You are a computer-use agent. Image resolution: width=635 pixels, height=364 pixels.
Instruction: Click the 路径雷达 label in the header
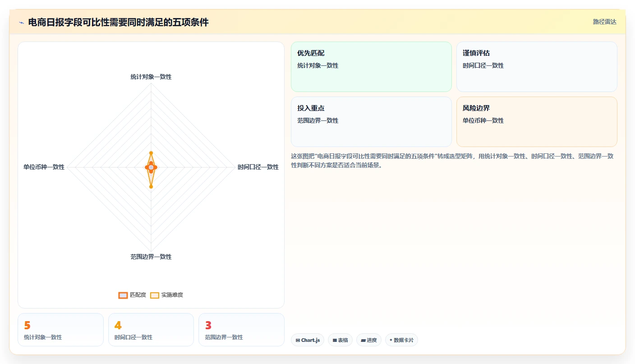pos(604,22)
